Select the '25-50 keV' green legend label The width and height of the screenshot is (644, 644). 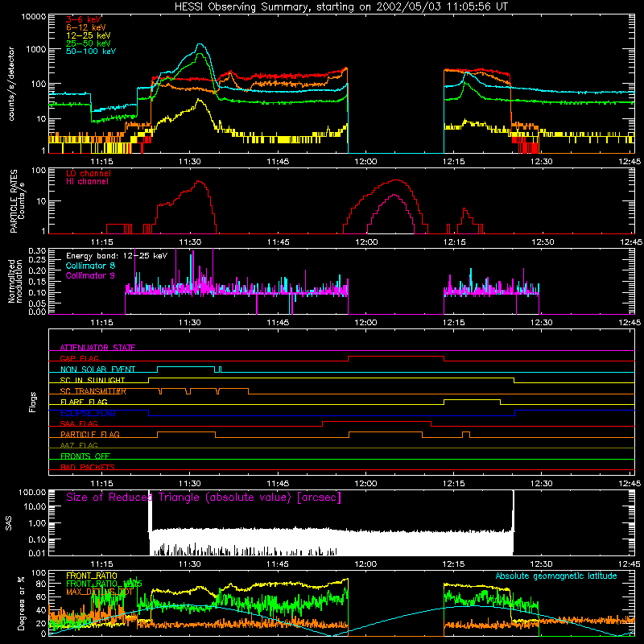click(88, 43)
